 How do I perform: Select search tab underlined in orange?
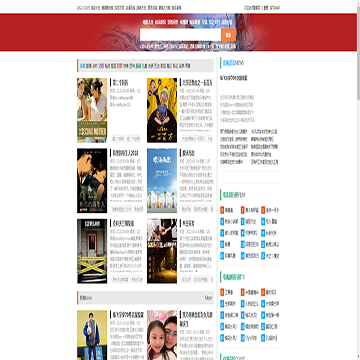(x=148, y=23)
